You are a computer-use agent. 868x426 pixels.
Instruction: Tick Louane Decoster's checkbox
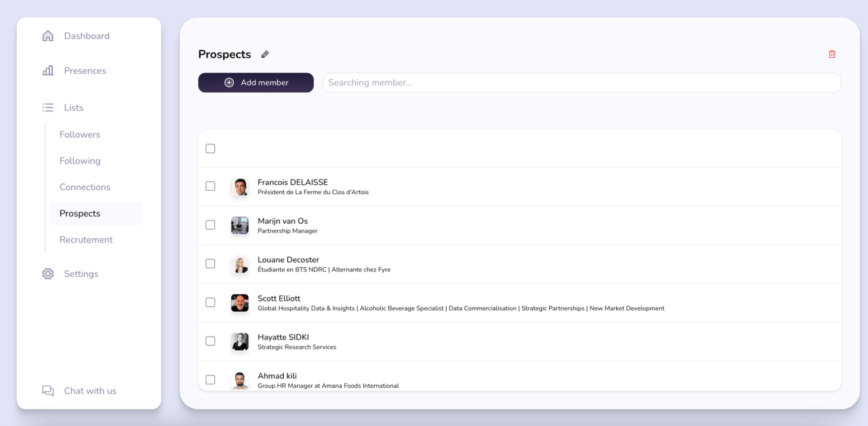pos(210,263)
